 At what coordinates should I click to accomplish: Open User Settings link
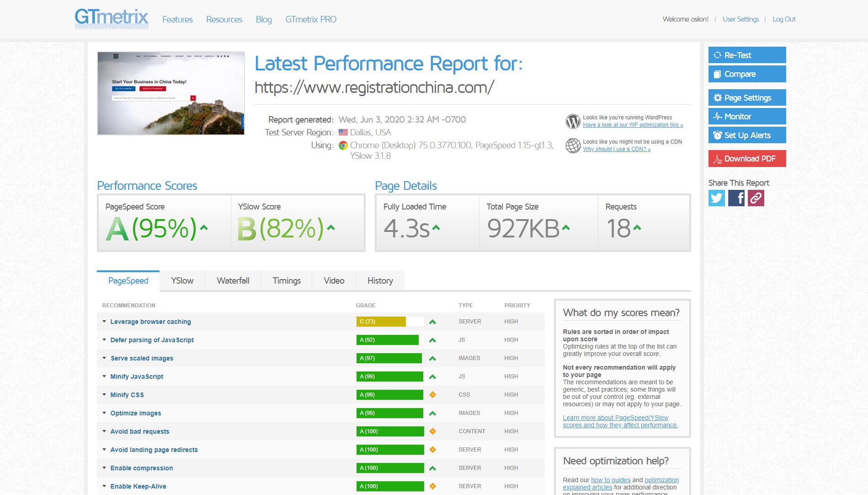740,19
